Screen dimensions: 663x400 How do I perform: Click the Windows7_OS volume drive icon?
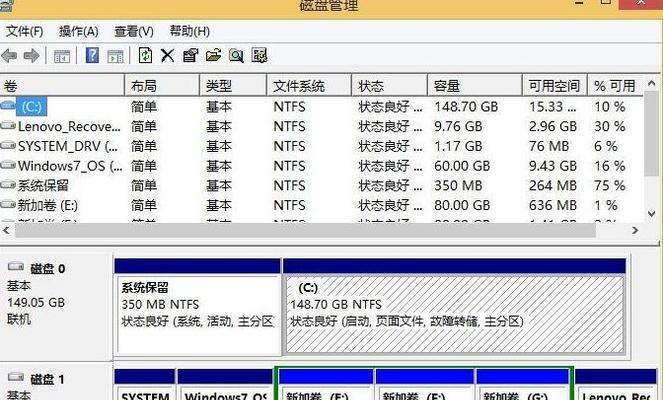(8, 164)
